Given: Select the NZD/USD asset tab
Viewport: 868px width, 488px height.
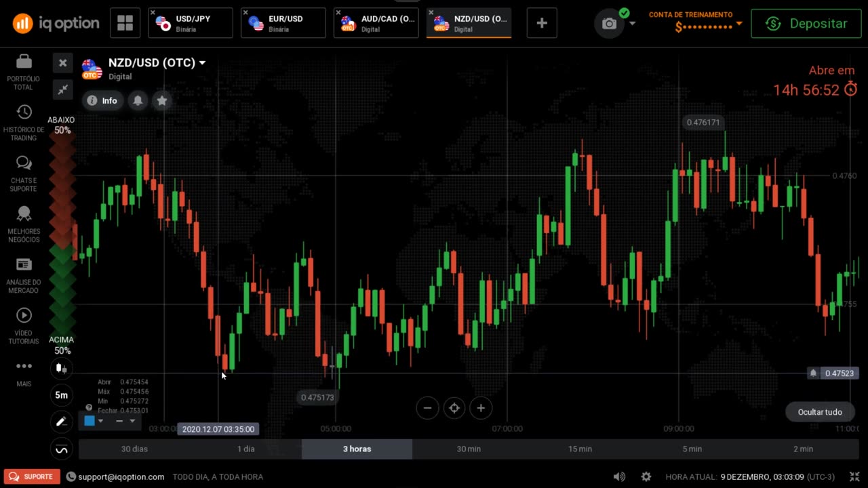Looking at the screenshot, I should pos(469,23).
